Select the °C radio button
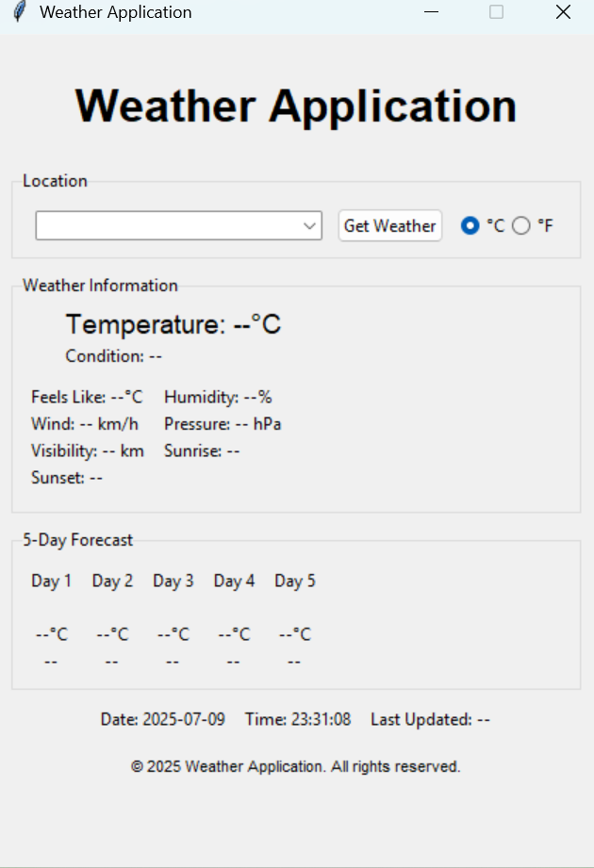This screenshot has height=868, width=594. click(470, 226)
